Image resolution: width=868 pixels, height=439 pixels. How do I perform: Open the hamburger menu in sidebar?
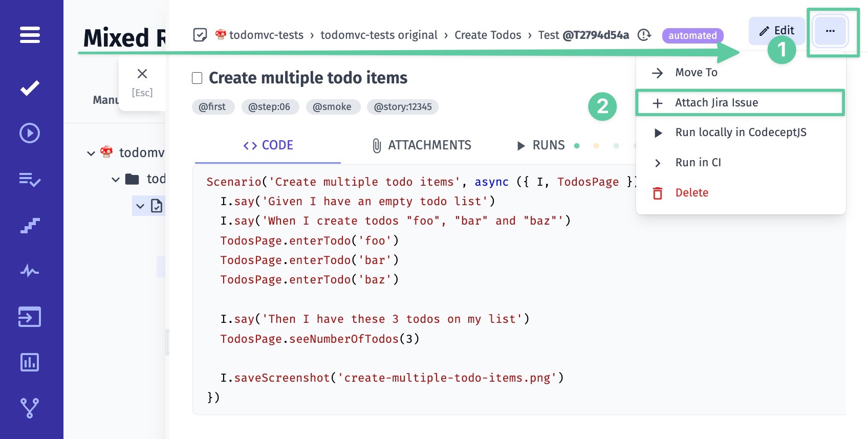(30, 35)
